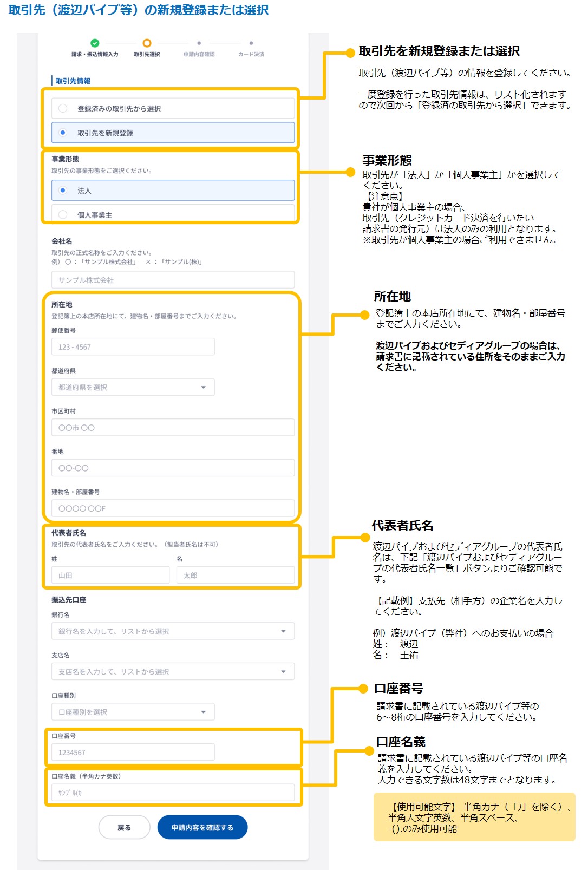This screenshot has width=588, height=870.
Task: Open the 都道府県 prefecture dropdown
Action: pyautogui.click(x=133, y=387)
